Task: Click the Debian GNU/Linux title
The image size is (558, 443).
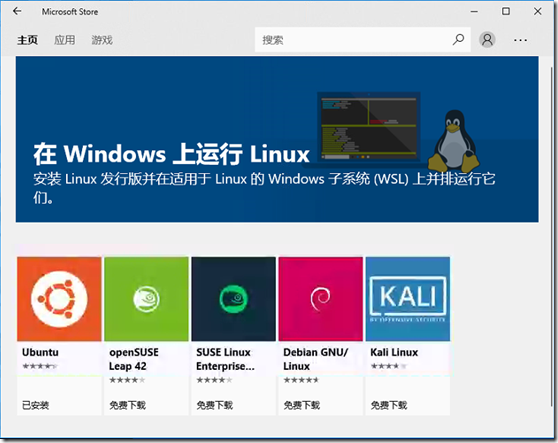Action: coord(315,359)
